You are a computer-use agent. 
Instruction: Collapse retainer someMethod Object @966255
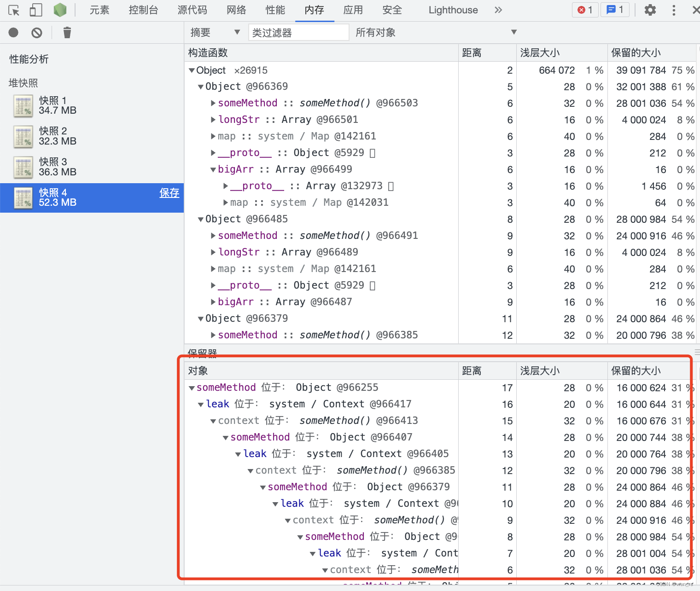tap(192, 388)
